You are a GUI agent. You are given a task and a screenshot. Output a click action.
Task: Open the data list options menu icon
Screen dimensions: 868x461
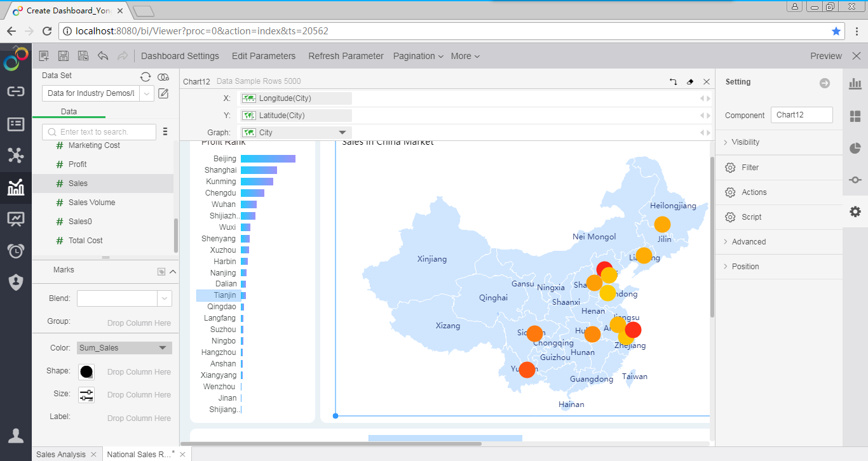[165, 131]
